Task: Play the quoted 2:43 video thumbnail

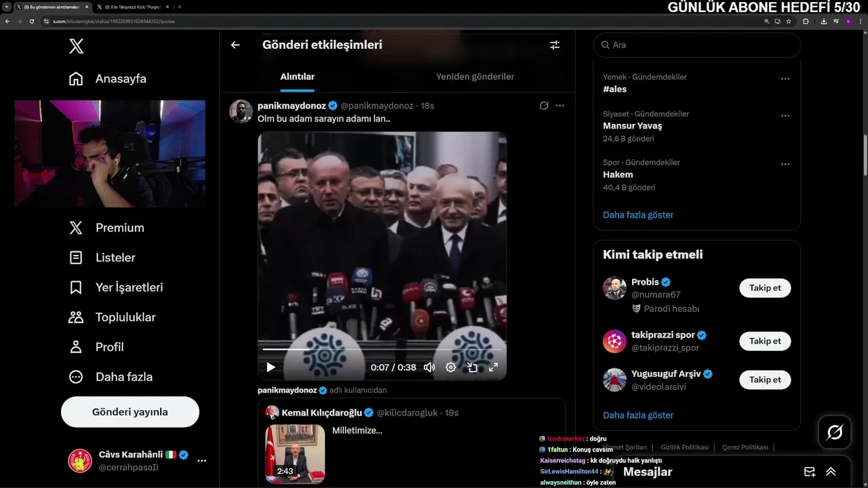Action: coord(295,454)
